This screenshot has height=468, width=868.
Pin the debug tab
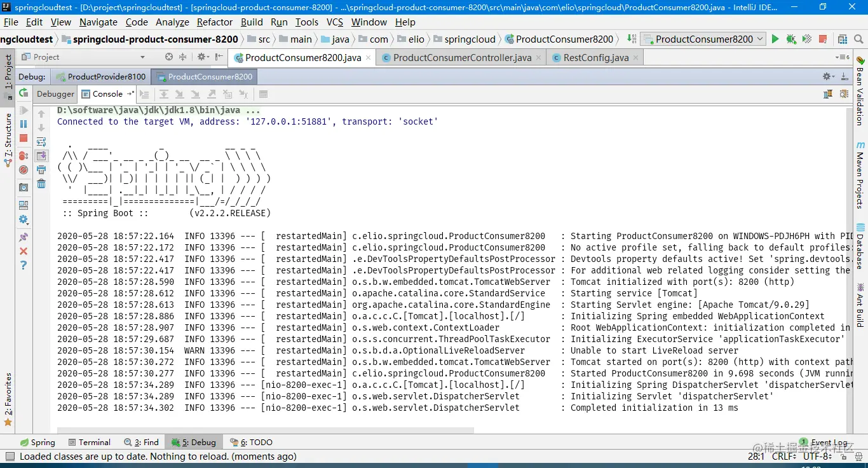pos(24,237)
